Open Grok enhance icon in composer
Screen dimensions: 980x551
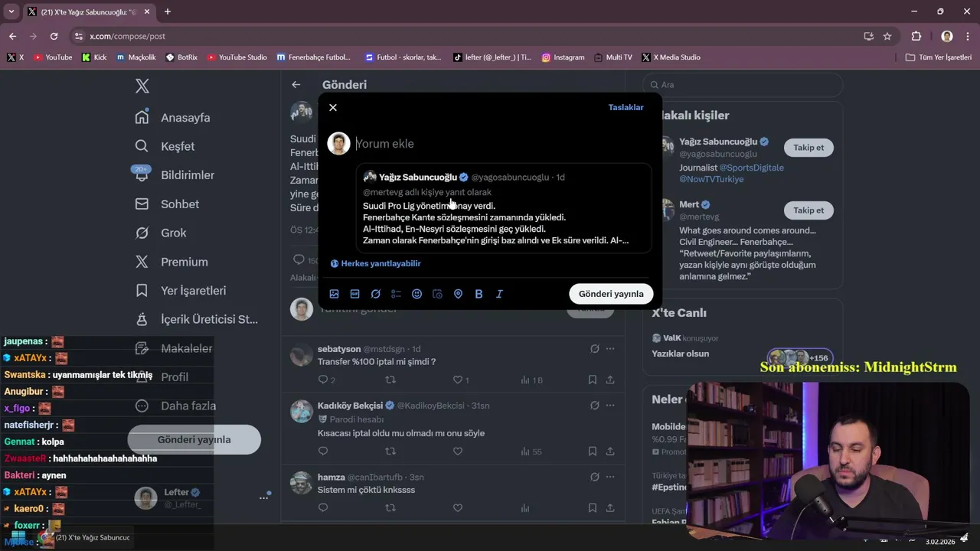pyautogui.click(x=375, y=294)
